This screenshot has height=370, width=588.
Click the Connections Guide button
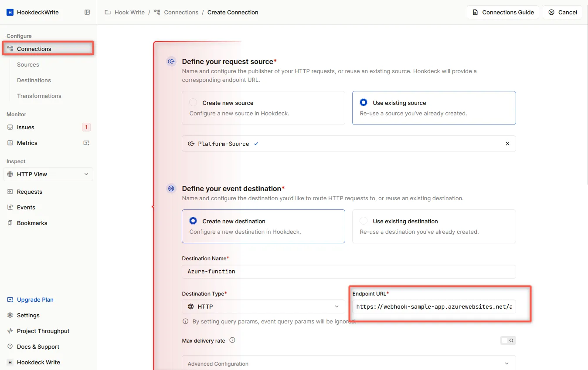click(x=503, y=12)
